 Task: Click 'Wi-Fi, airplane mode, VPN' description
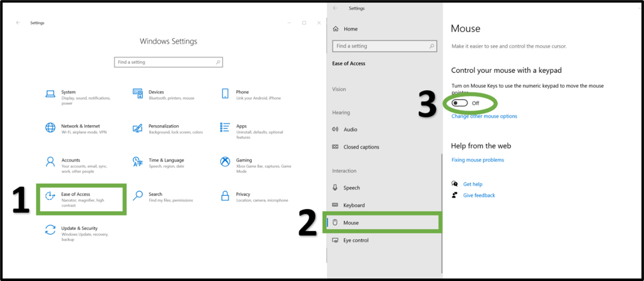pos(84,132)
